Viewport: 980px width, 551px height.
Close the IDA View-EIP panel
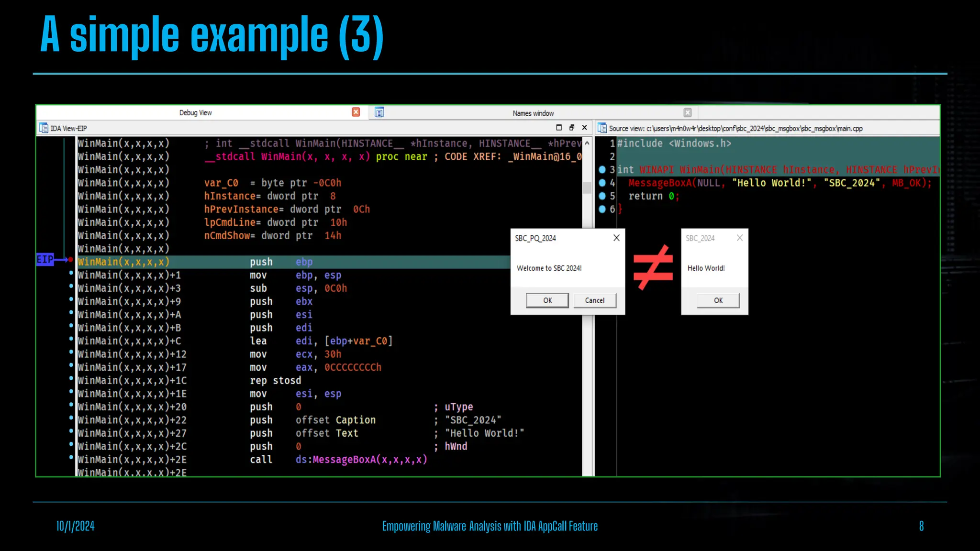[x=584, y=128]
